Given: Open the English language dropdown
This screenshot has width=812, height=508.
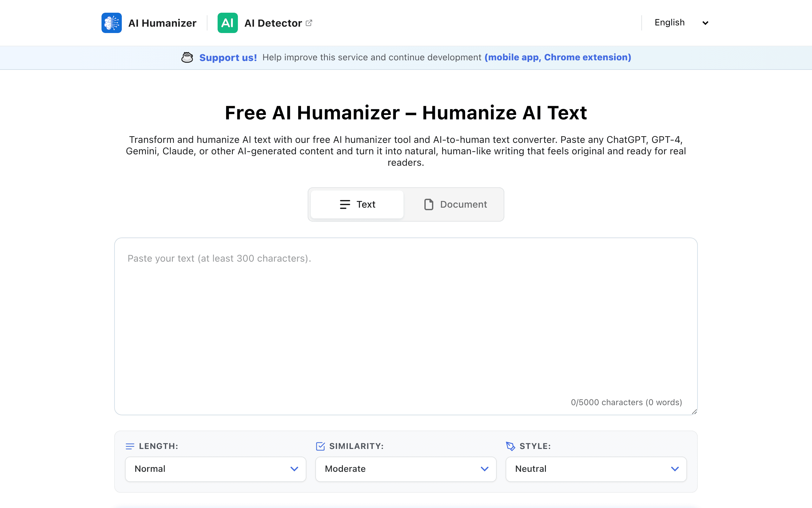Looking at the screenshot, I should (681, 23).
